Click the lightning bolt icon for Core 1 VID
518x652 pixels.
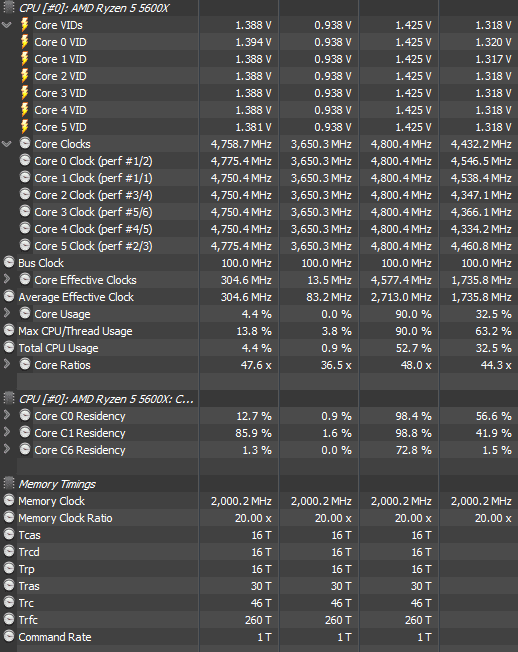coord(25,59)
